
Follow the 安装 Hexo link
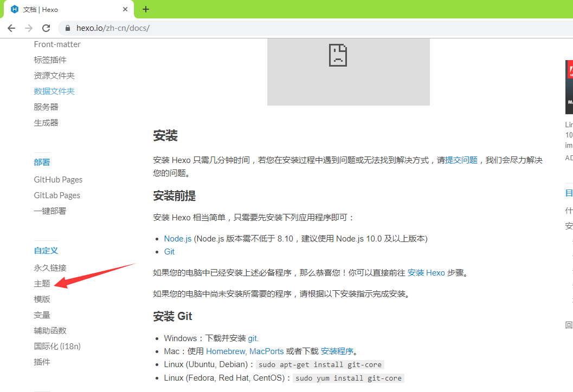(x=426, y=273)
